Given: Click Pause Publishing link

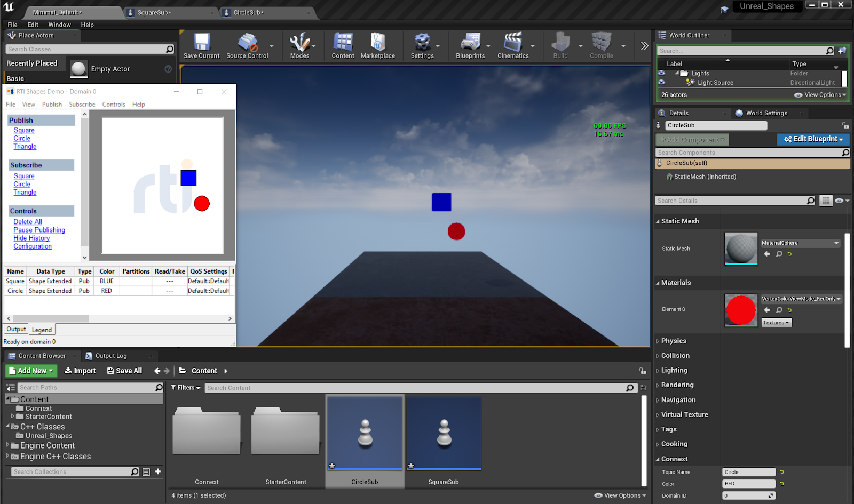Looking at the screenshot, I should (x=39, y=230).
